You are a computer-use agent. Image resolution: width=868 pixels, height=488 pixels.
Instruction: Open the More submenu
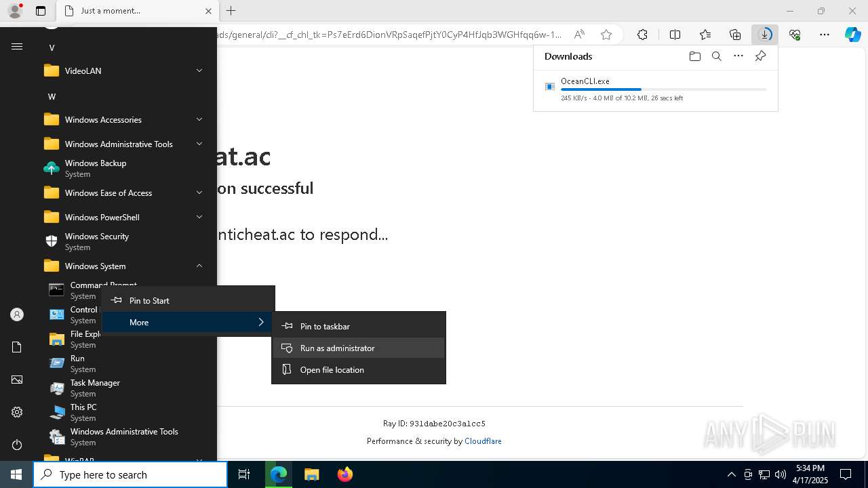pyautogui.click(x=189, y=322)
